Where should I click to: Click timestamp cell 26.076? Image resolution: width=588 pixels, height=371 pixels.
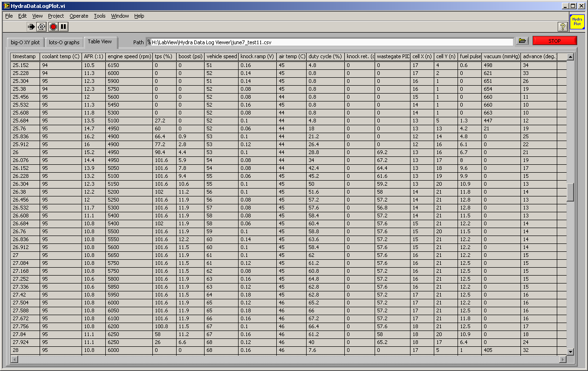click(25, 160)
